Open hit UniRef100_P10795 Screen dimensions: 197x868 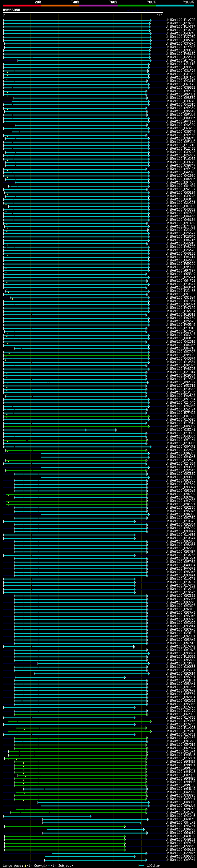(x=180, y=20)
